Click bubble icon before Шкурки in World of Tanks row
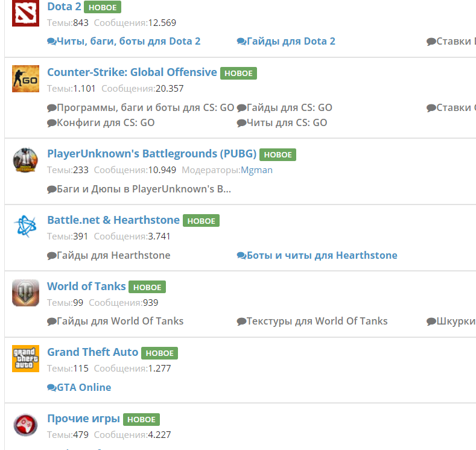This screenshot has width=476, height=450. 431,322
